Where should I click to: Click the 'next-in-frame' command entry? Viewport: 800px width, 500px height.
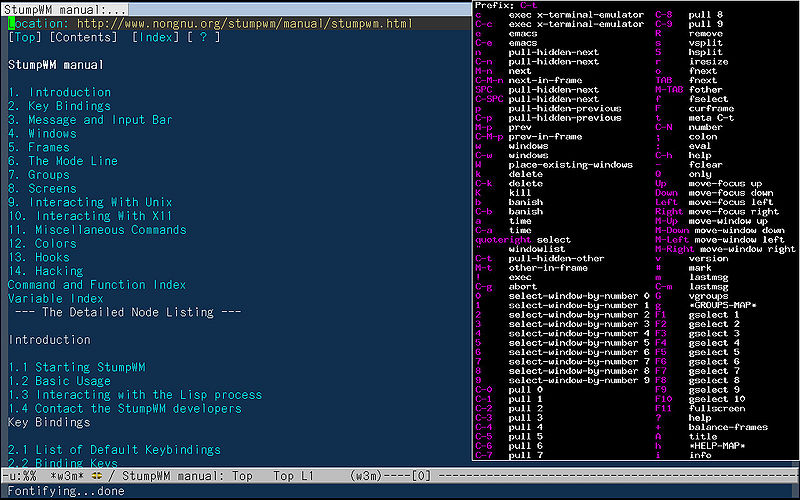pyautogui.click(x=545, y=81)
